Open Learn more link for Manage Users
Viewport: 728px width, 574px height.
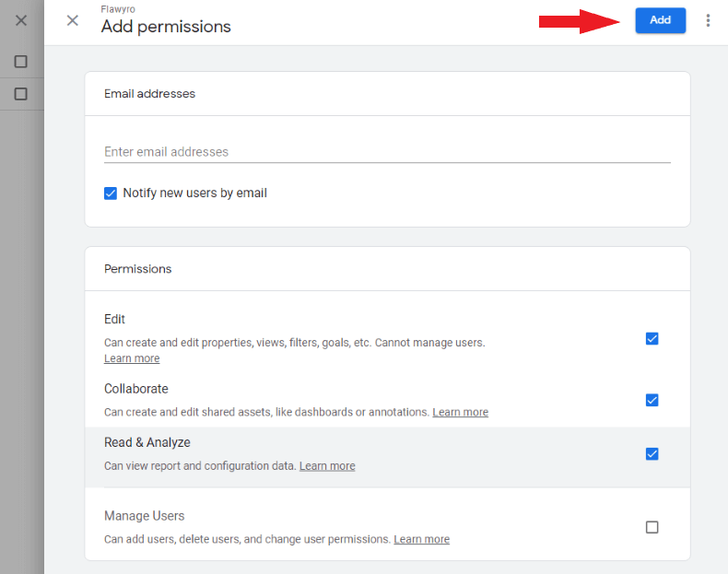click(421, 539)
